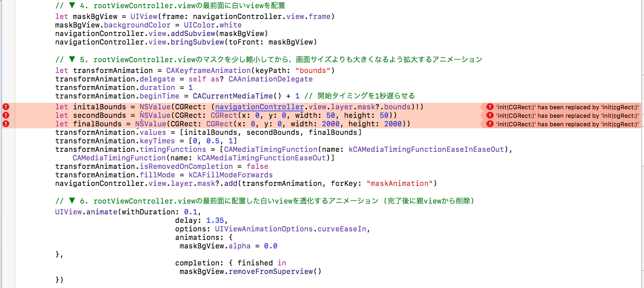This screenshot has height=288, width=644.
Task: Click keyTimes property
Action: [157, 141]
